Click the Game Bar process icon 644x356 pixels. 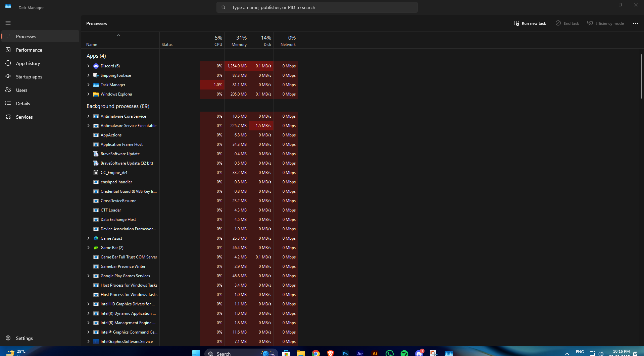[96, 248]
